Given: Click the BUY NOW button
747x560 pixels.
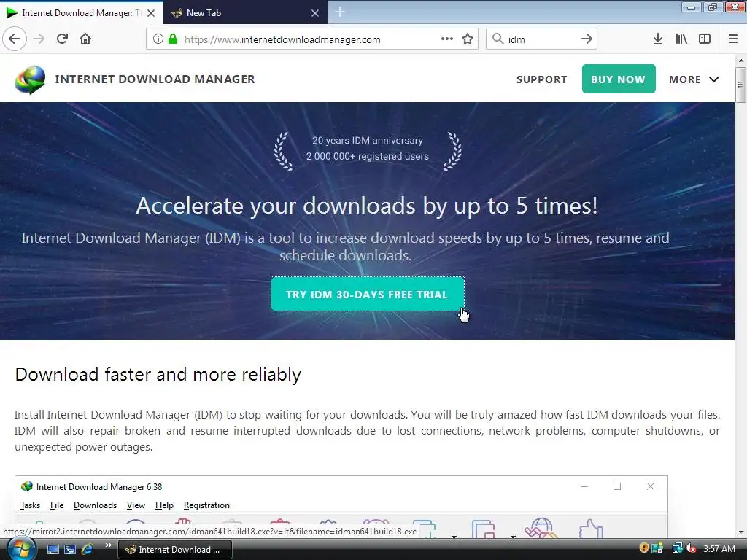Looking at the screenshot, I should [x=619, y=79].
